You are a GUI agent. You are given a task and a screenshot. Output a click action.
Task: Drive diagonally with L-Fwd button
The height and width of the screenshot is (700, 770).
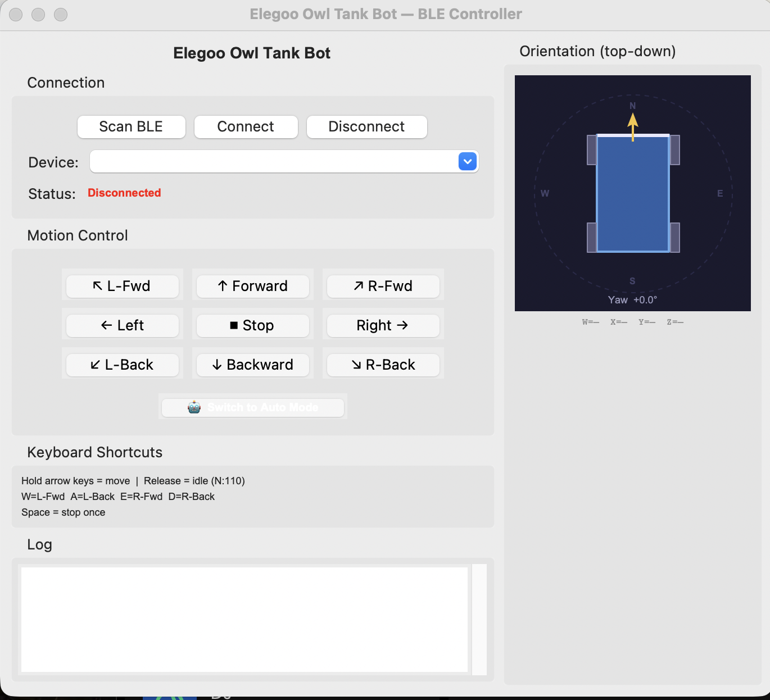122,286
